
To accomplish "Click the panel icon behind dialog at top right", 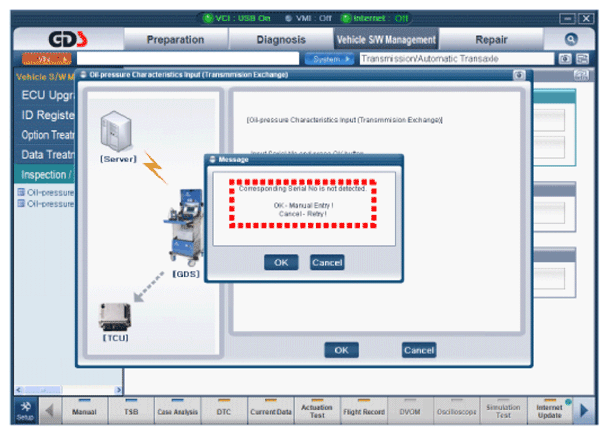I will pyautogui.click(x=581, y=75).
